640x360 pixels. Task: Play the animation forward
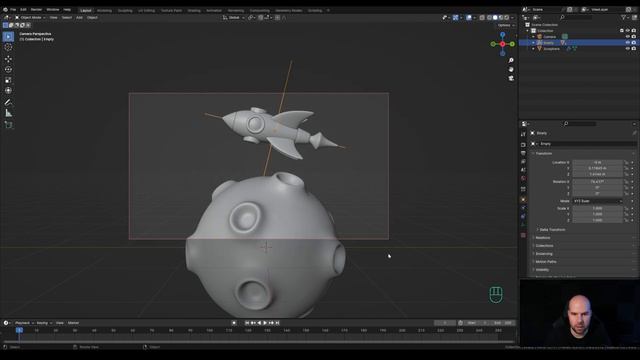(x=265, y=323)
